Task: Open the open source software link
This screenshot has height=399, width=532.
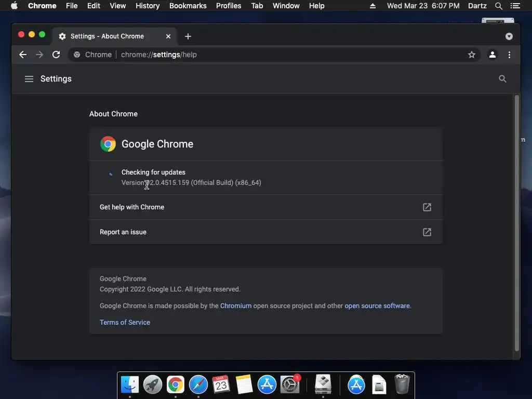Action: point(377,305)
